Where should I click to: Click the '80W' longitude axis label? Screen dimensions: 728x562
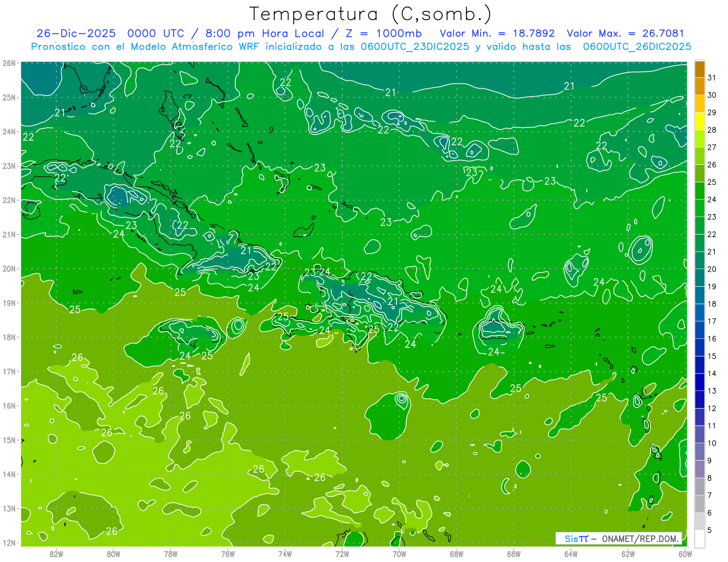(113, 554)
